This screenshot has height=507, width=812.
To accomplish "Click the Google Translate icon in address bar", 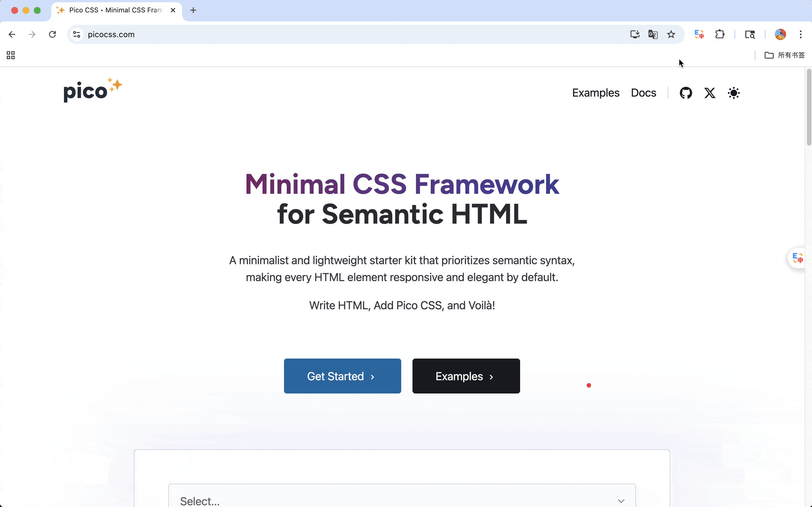I will coord(653,34).
